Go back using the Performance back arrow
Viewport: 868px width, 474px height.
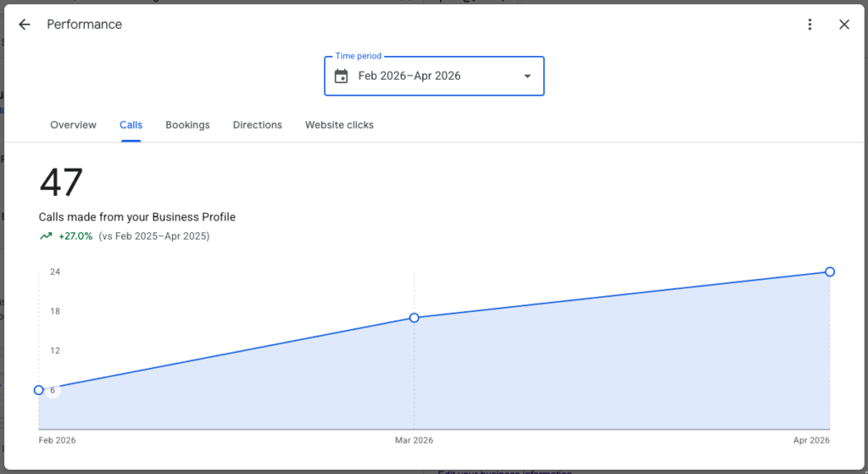pos(25,25)
